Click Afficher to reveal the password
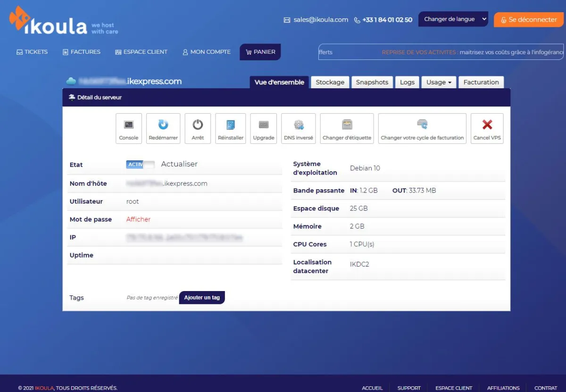The width and height of the screenshot is (566, 392). click(138, 219)
